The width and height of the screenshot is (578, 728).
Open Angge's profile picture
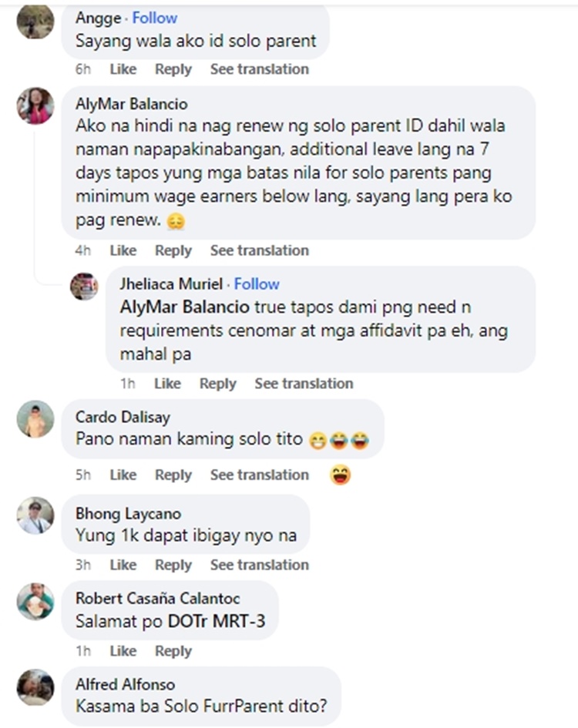[x=35, y=21]
